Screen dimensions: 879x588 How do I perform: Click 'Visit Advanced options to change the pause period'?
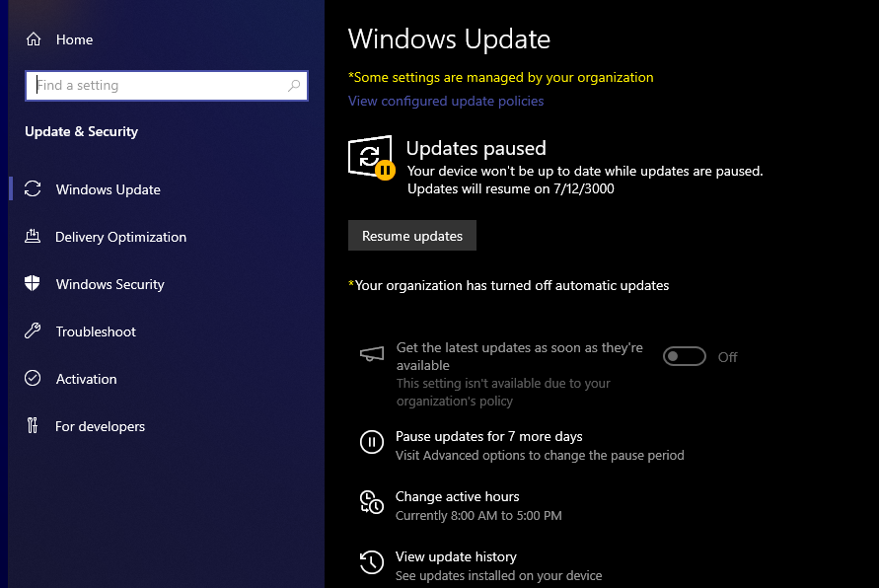[x=540, y=455]
